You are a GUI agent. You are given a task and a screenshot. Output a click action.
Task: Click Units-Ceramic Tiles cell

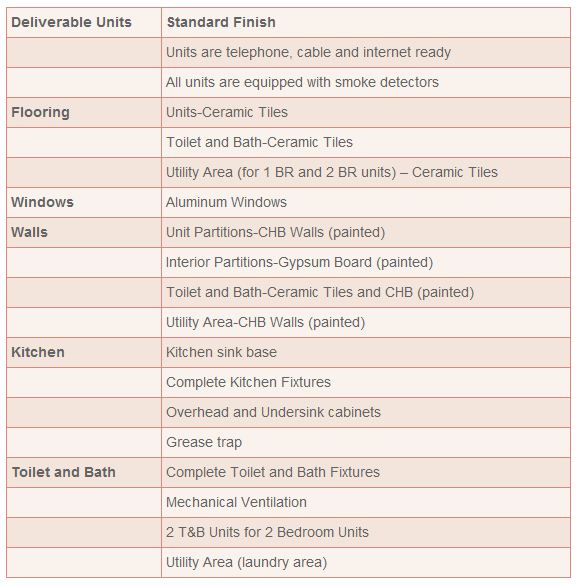click(x=366, y=112)
